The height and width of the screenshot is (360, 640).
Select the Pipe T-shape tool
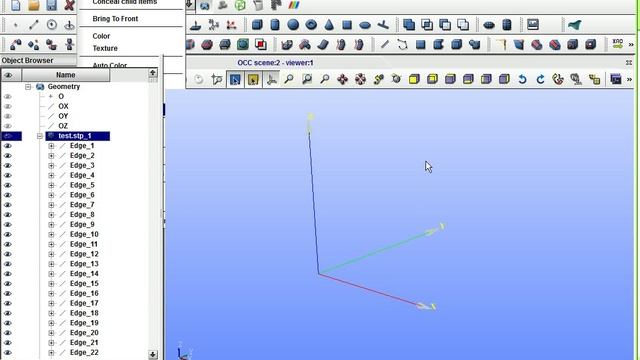383,25
